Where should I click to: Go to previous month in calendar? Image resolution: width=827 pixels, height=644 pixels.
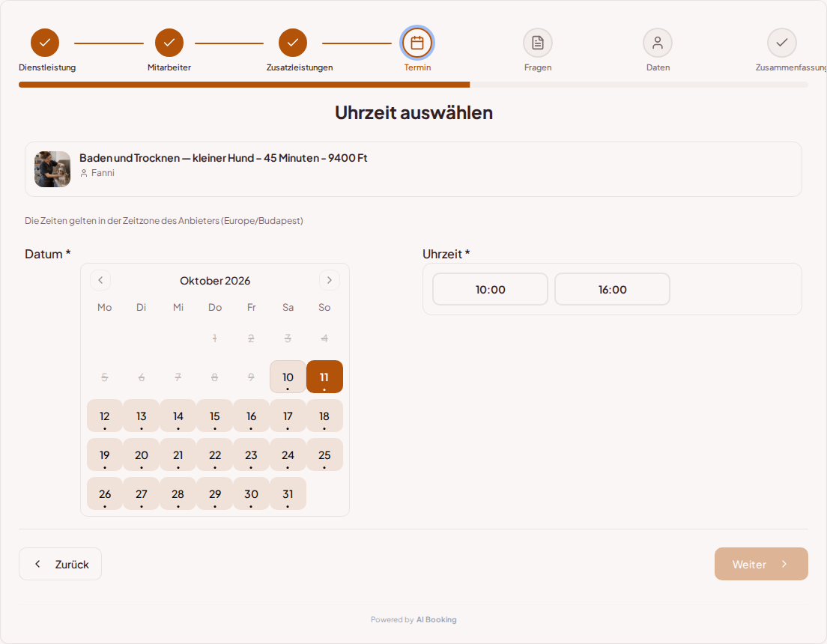click(100, 280)
